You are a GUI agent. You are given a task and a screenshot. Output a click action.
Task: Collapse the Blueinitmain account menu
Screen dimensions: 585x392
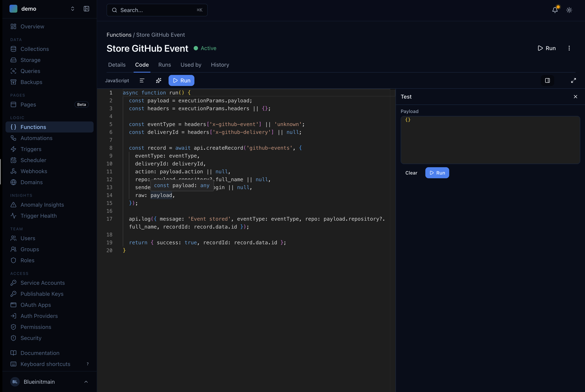pyautogui.click(x=86, y=382)
